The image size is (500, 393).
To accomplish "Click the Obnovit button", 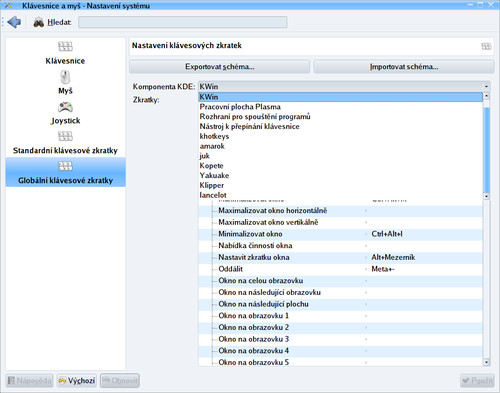I will coord(120,380).
